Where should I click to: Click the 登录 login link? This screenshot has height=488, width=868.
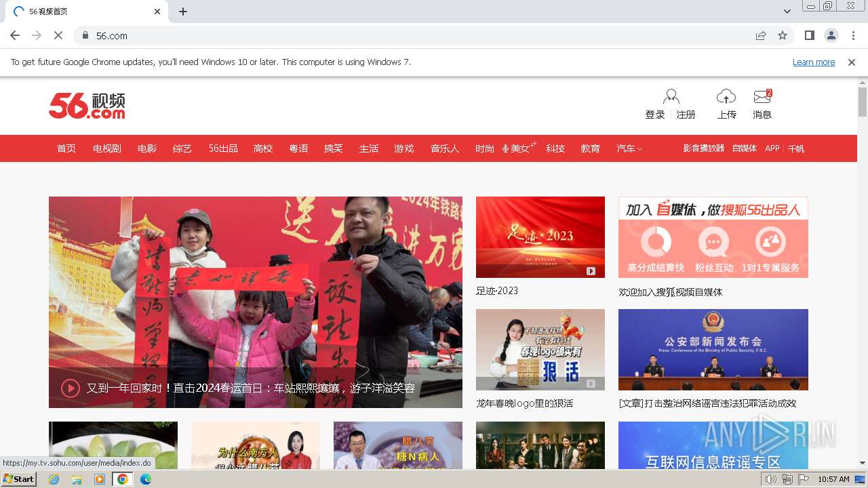coord(655,115)
